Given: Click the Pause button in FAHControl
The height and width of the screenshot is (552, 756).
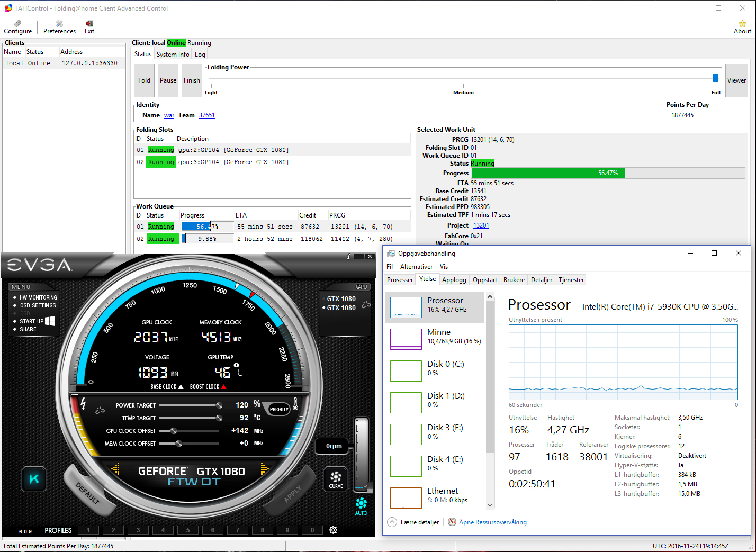Looking at the screenshot, I should point(168,80).
